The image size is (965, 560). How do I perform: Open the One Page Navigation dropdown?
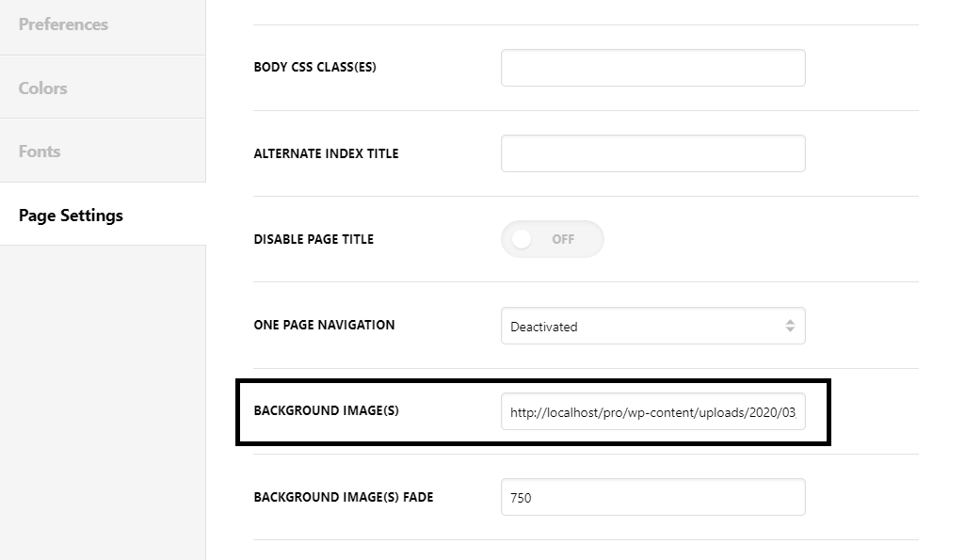coord(653,327)
